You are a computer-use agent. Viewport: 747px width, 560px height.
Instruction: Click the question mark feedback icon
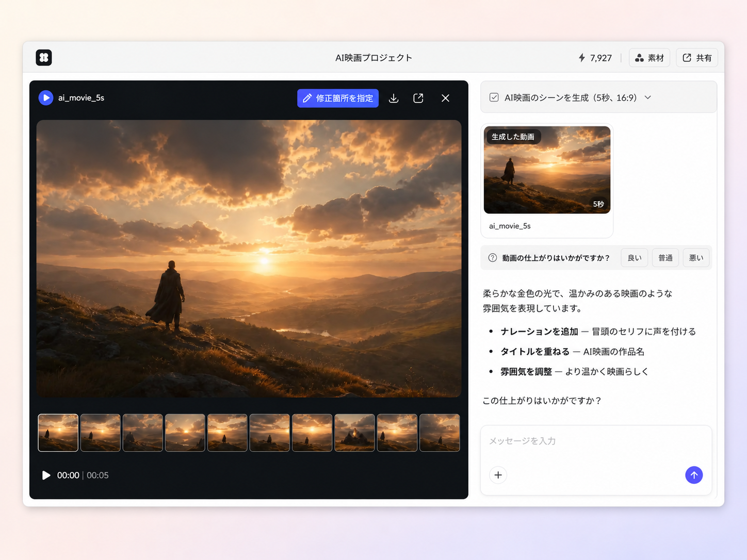point(493,258)
